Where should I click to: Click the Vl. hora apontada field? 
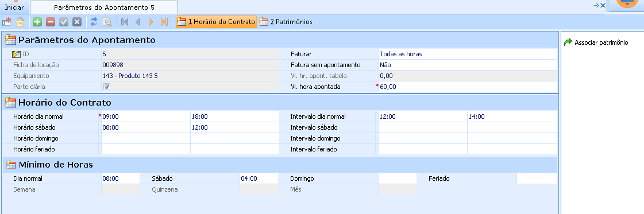(468, 87)
